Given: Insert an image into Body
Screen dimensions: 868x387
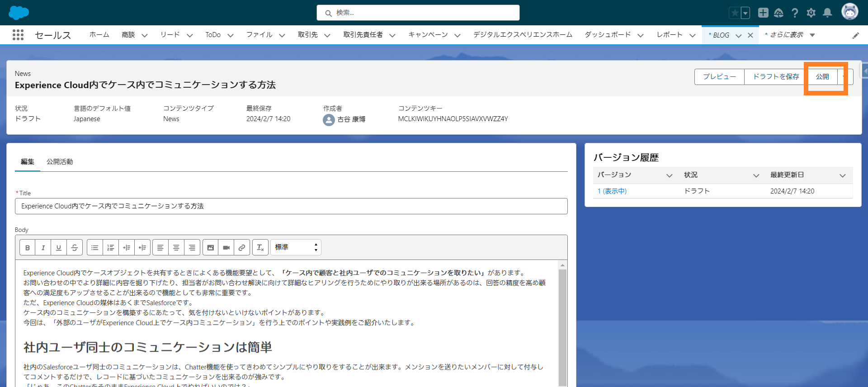Looking at the screenshot, I should [211, 247].
